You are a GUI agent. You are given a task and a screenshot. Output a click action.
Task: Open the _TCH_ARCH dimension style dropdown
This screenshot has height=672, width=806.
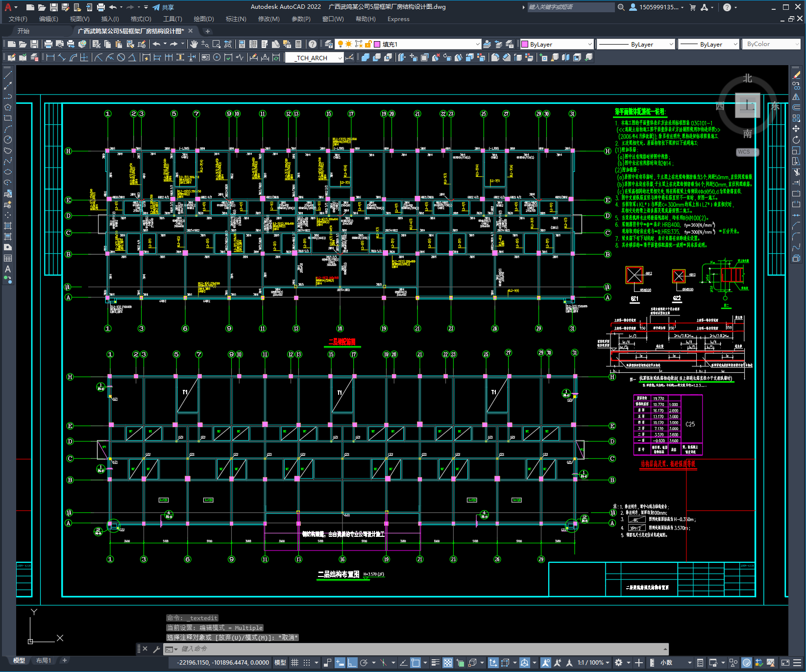314,58
